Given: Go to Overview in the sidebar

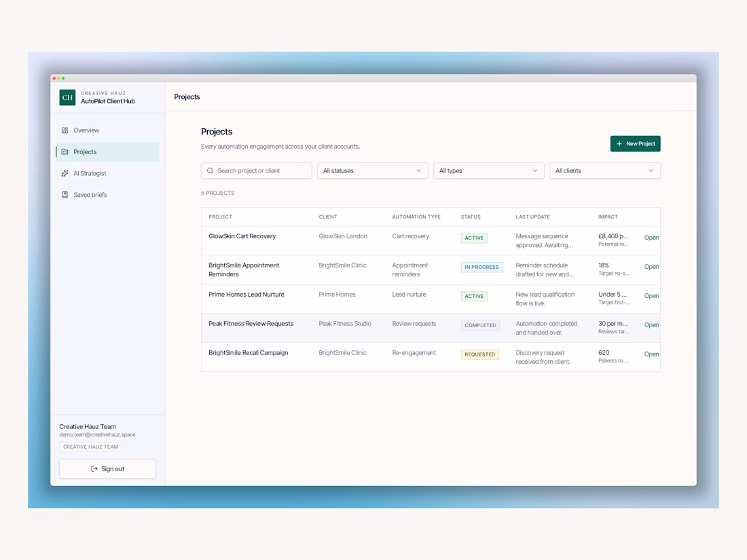Looking at the screenshot, I should pyautogui.click(x=108, y=130).
